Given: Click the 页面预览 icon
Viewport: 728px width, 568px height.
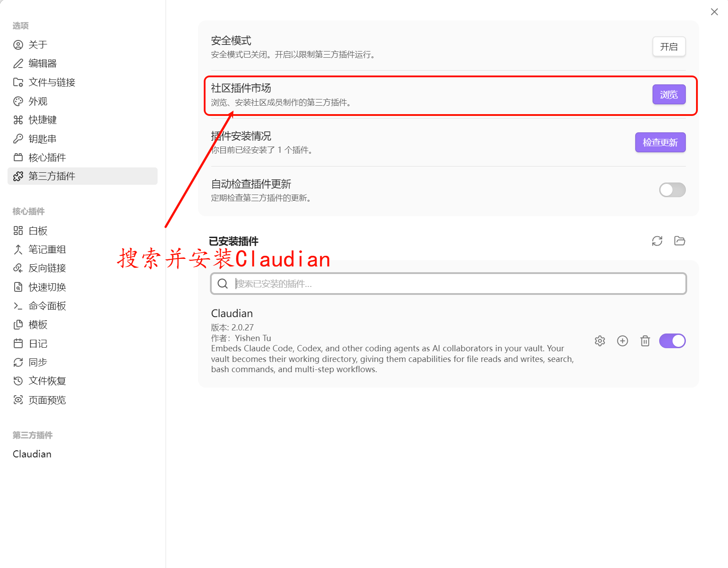Looking at the screenshot, I should pyautogui.click(x=18, y=400).
